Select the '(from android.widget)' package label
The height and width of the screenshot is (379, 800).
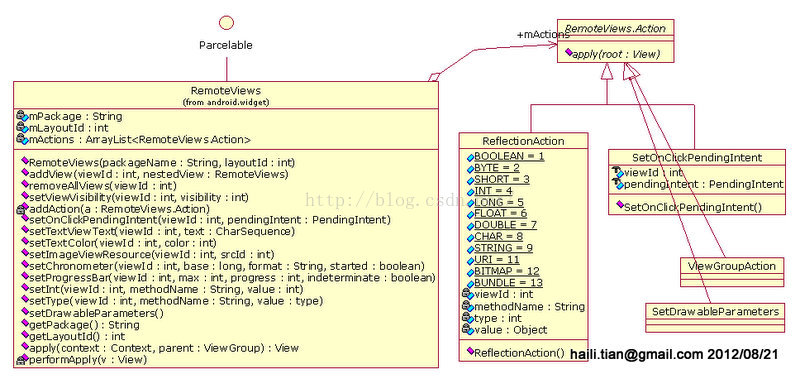coord(226,102)
